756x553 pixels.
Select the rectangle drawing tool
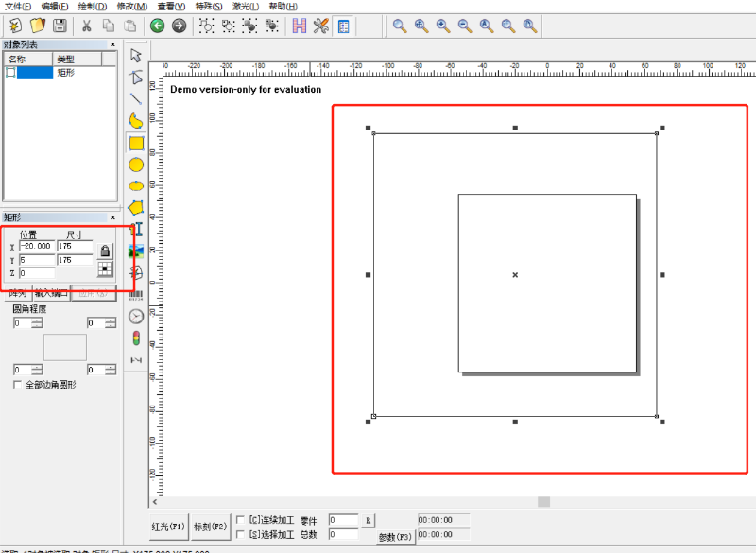(x=136, y=143)
